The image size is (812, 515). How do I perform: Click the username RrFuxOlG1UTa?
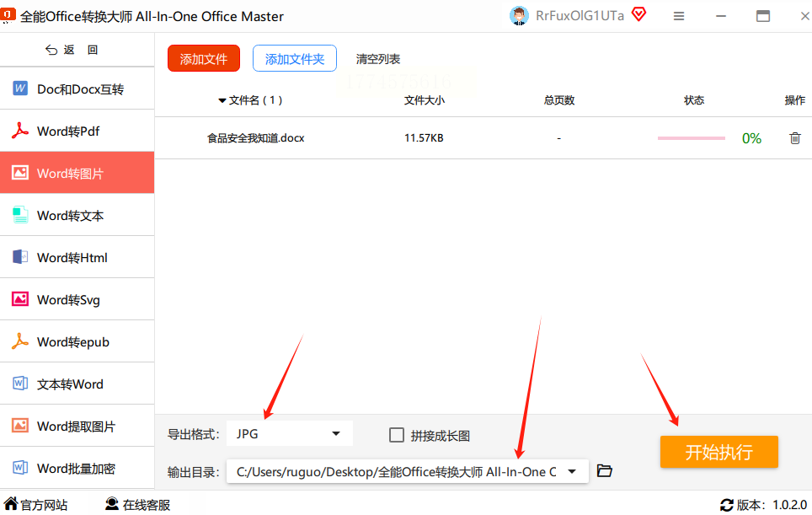(x=580, y=16)
